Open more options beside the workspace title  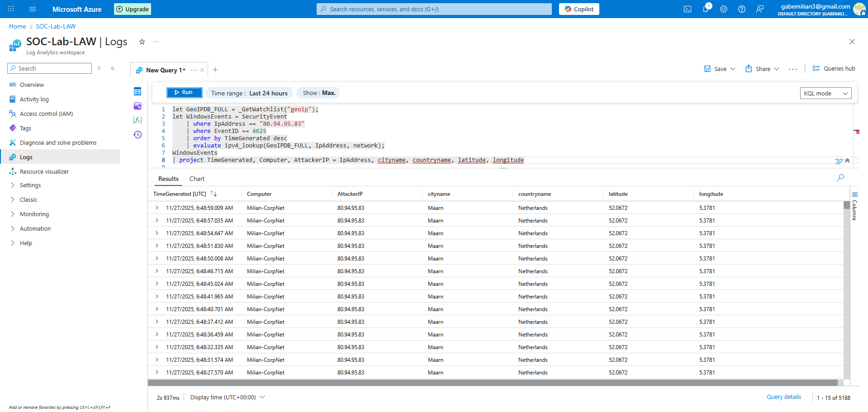pyautogui.click(x=157, y=42)
